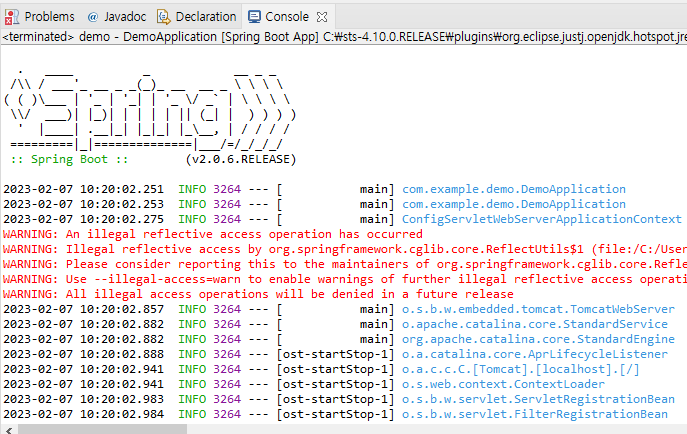Click ConfigServletWebServerApplicationContext logger name
Image resolution: width=687 pixels, height=434 pixels.
[542, 219]
